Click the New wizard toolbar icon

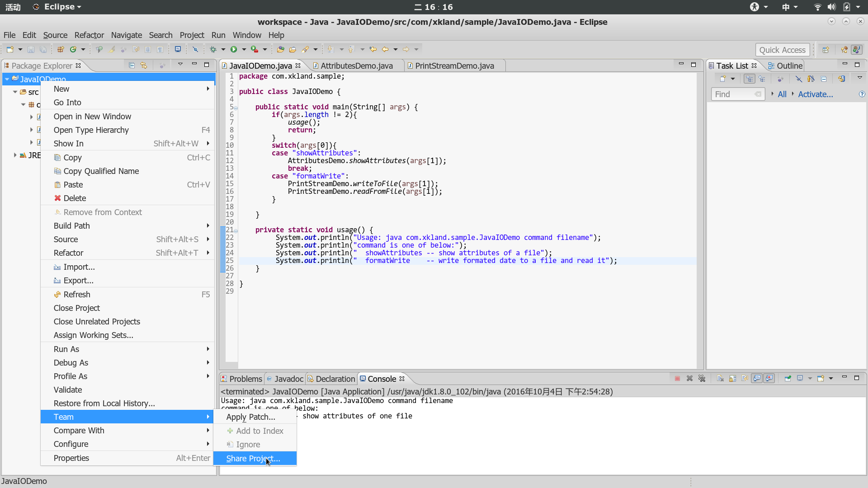10,49
